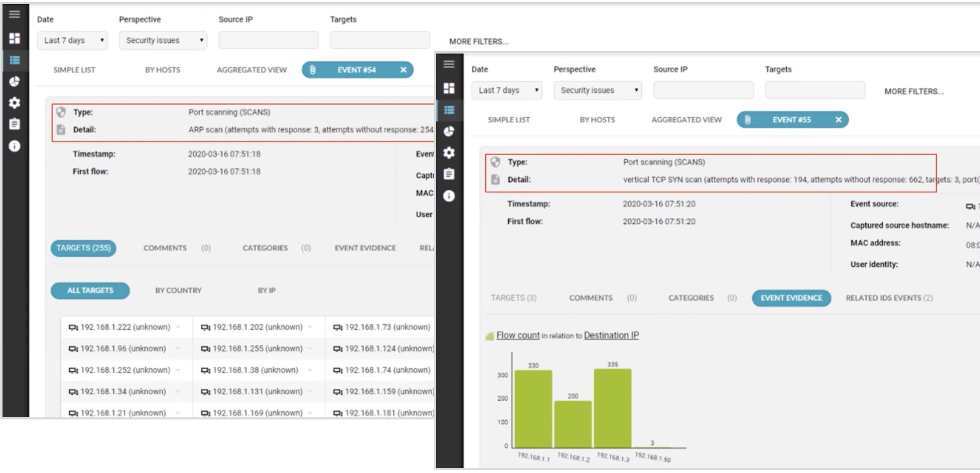Expand dropdown arrow next to 192.168.1.222

click(x=178, y=327)
